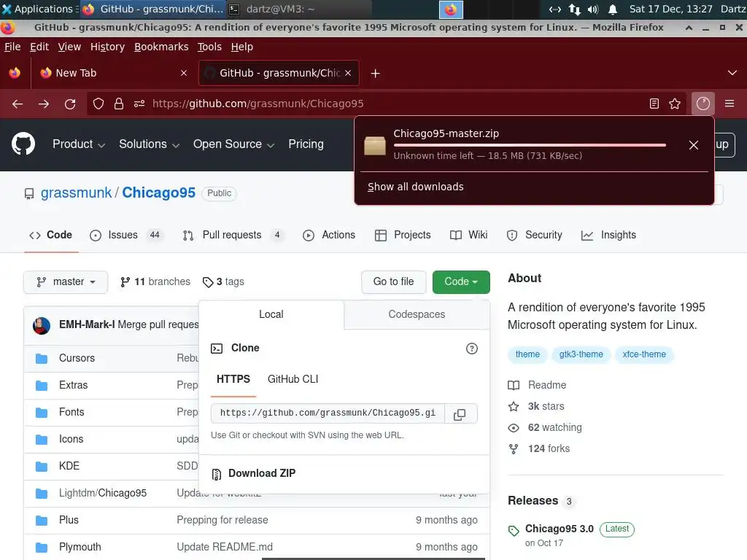The image size is (747, 560).
Task: Open site permissions icon in address bar
Action: click(139, 104)
